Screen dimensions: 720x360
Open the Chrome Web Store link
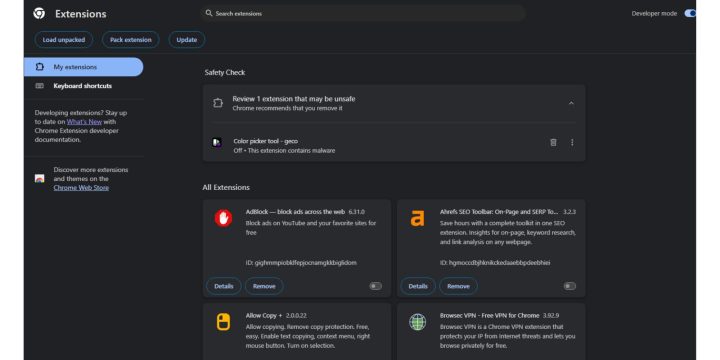pos(81,188)
